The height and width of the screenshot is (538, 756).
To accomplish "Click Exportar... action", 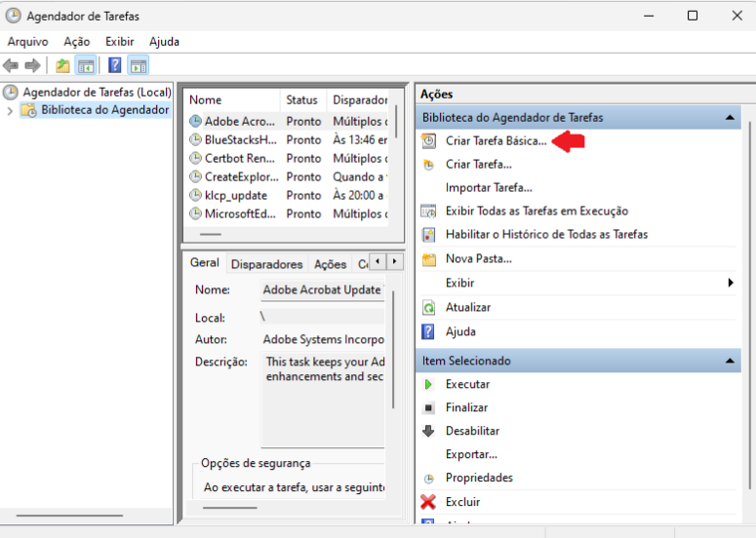I will [x=471, y=454].
